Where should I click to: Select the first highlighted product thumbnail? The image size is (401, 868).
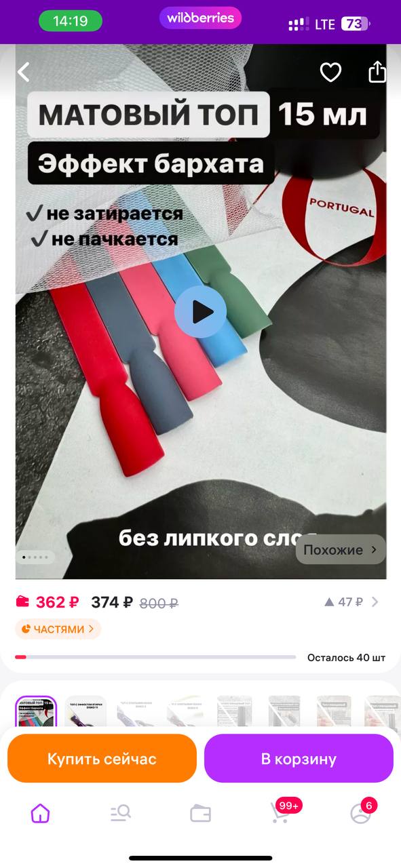36,711
